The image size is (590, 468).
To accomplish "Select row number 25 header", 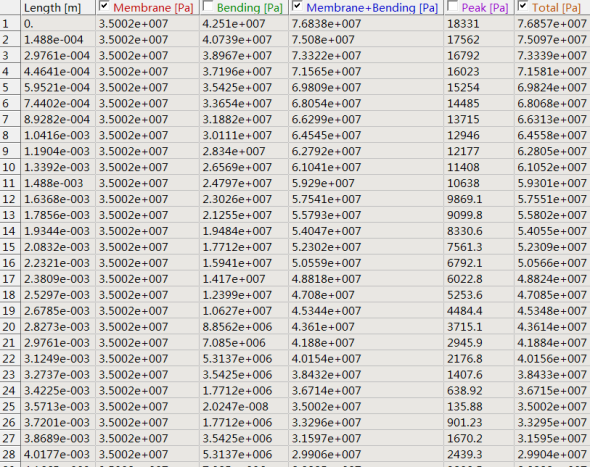I will (x=10, y=407).
